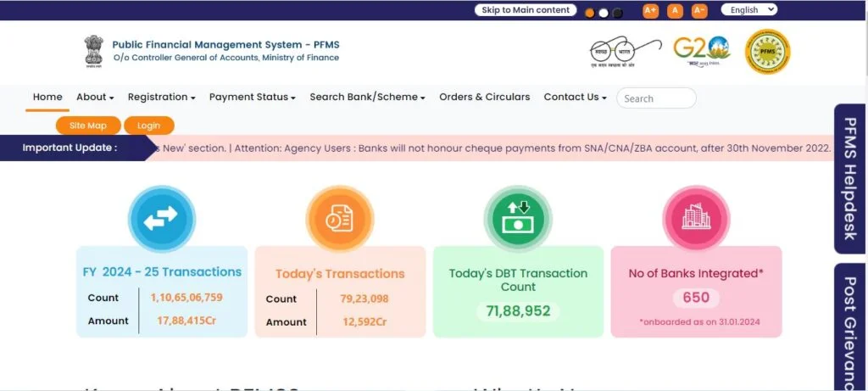Increase font size with A+ button
Screen dimensions: 868x391
650,10
